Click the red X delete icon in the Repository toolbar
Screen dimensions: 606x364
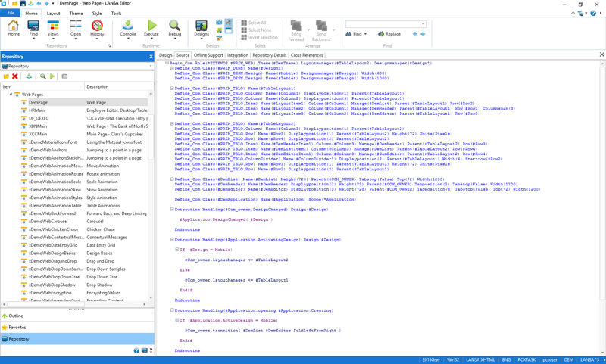(x=15, y=76)
